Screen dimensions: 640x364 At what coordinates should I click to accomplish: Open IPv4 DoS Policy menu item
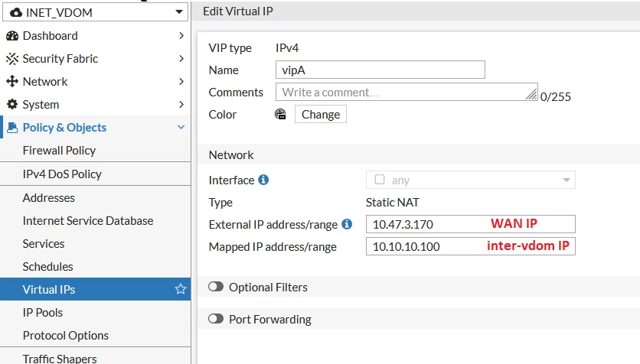[95, 174]
